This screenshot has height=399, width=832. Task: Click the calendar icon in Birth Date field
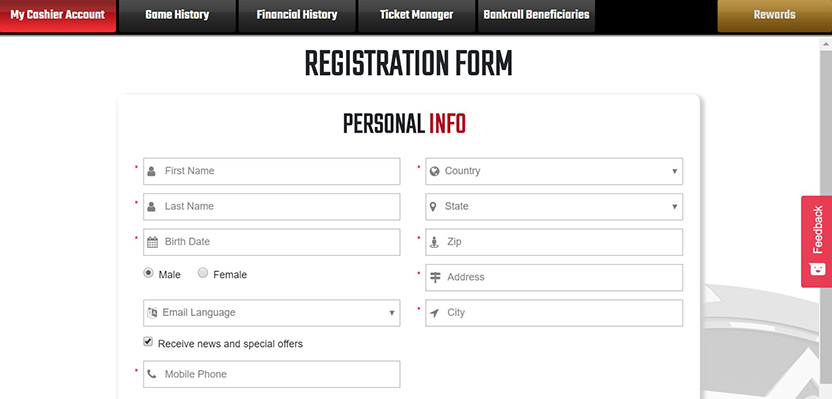pyautogui.click(x=152, y=242)
